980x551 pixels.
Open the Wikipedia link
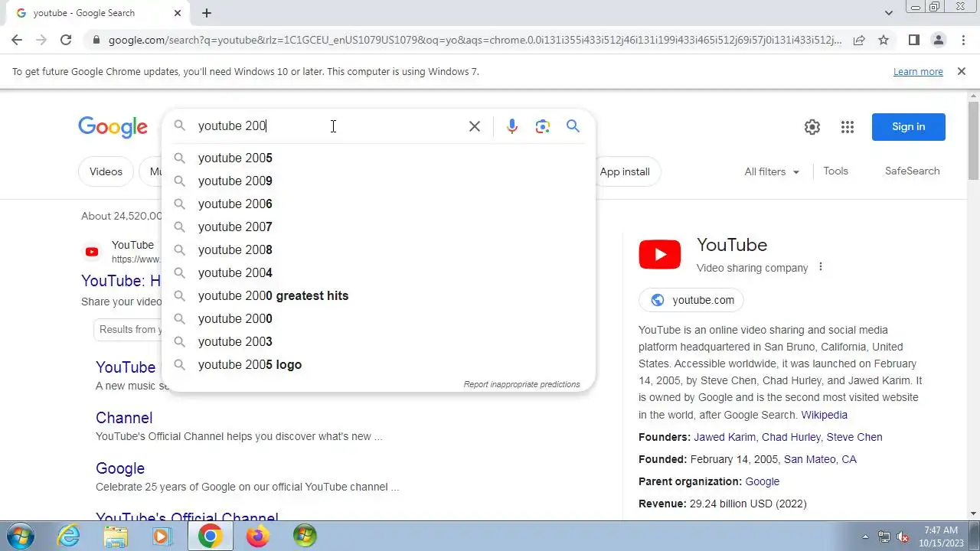824,415
